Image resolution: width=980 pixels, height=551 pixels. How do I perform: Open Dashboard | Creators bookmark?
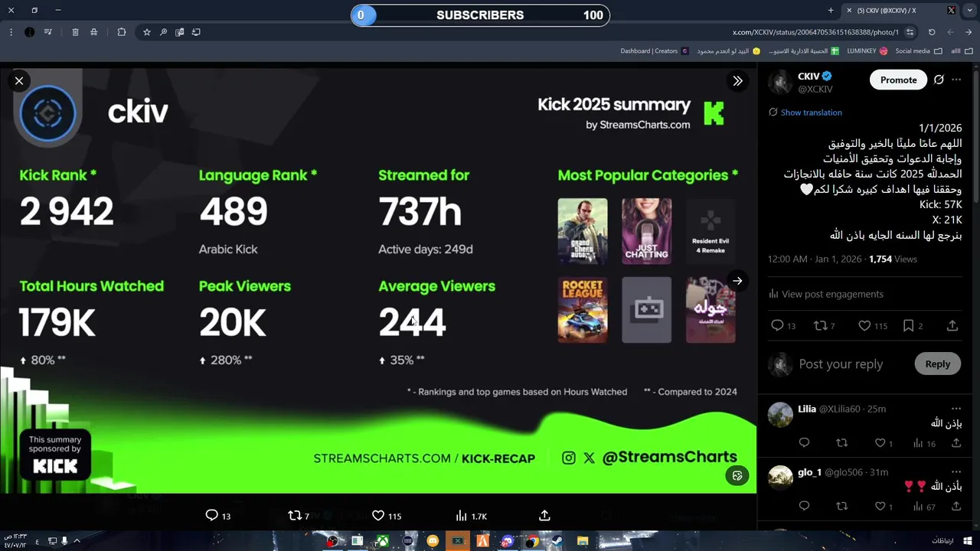(655, 51)
